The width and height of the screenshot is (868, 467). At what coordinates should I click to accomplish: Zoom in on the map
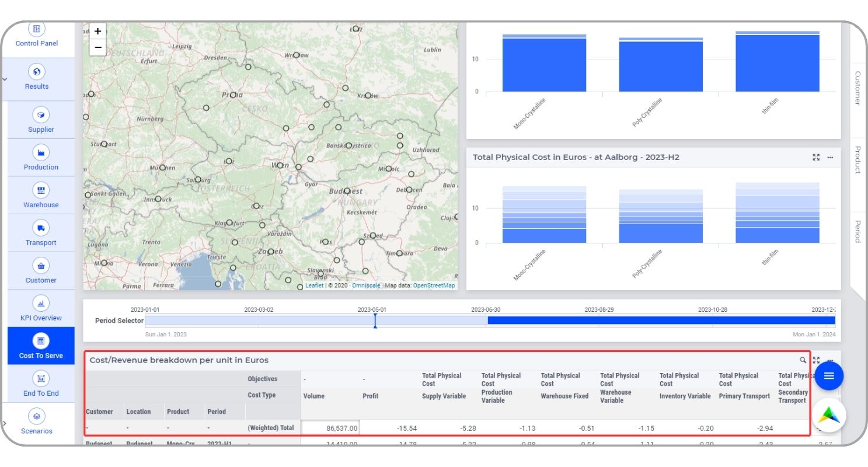click(97, 31)
